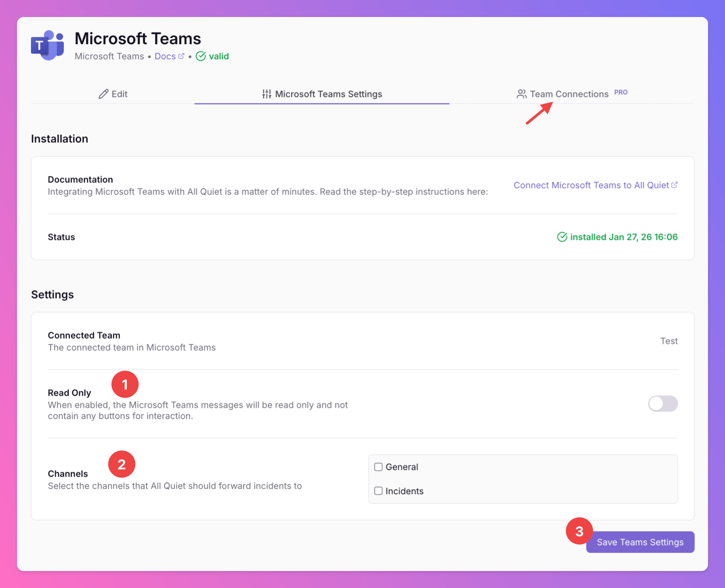This screenshot has width=725, height=588.
Task: Select the Microsoft Teams Settings tab
Action: point(328,94)
